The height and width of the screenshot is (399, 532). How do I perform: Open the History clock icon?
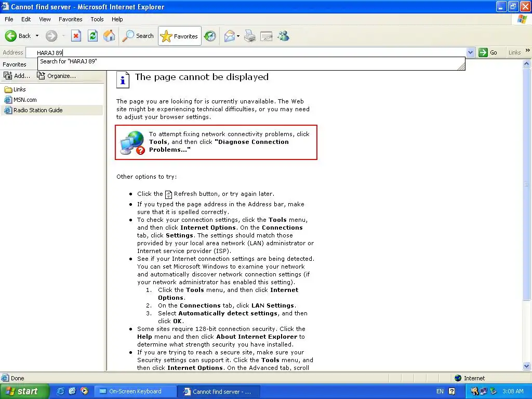point(210,36)
